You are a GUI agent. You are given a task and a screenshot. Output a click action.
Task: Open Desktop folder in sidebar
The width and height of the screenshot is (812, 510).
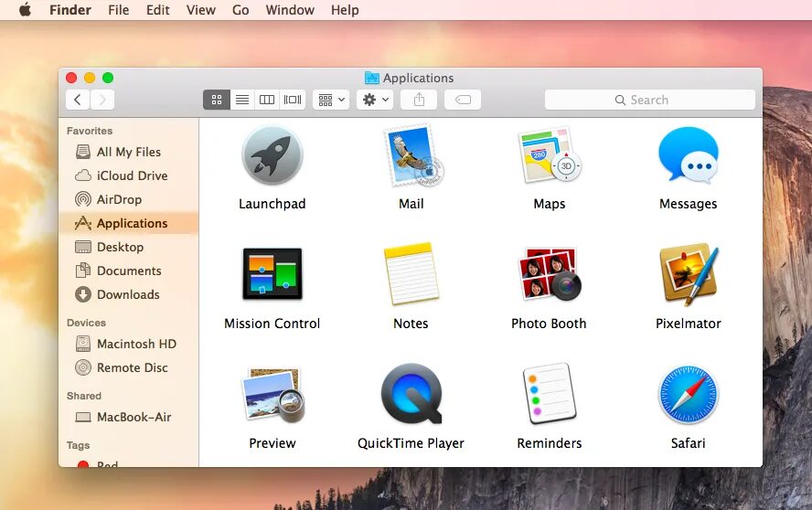[128, 247]
